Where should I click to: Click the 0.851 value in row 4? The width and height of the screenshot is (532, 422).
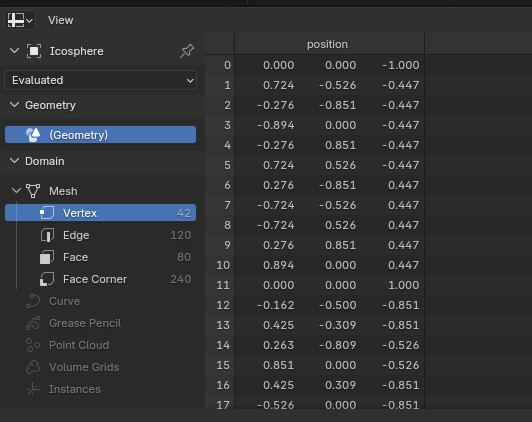click(341, 145)
